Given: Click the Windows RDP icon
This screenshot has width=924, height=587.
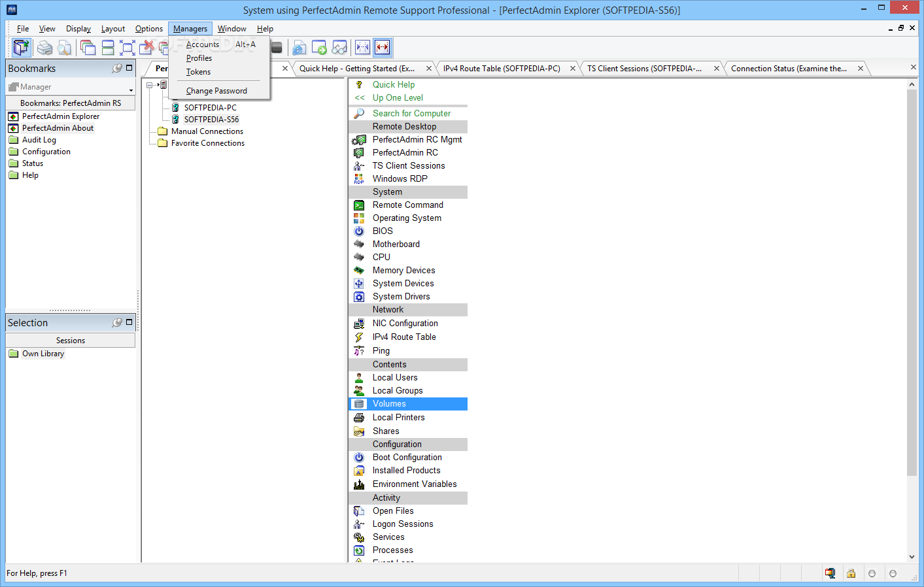Looking at the screenshot, I should [359, 178].
